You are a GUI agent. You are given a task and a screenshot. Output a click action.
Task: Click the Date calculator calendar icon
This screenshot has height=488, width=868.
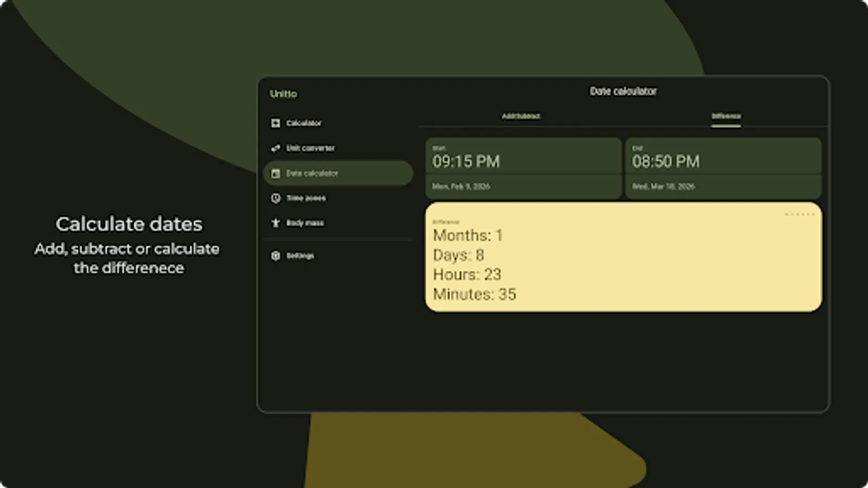coord(276,174)
